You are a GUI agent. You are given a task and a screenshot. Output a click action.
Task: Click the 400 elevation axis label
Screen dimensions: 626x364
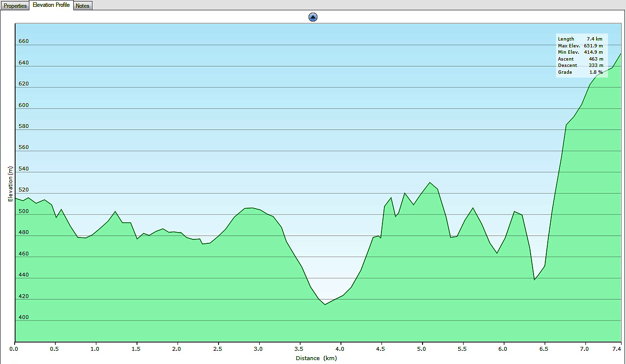click(x=24, y=317)
